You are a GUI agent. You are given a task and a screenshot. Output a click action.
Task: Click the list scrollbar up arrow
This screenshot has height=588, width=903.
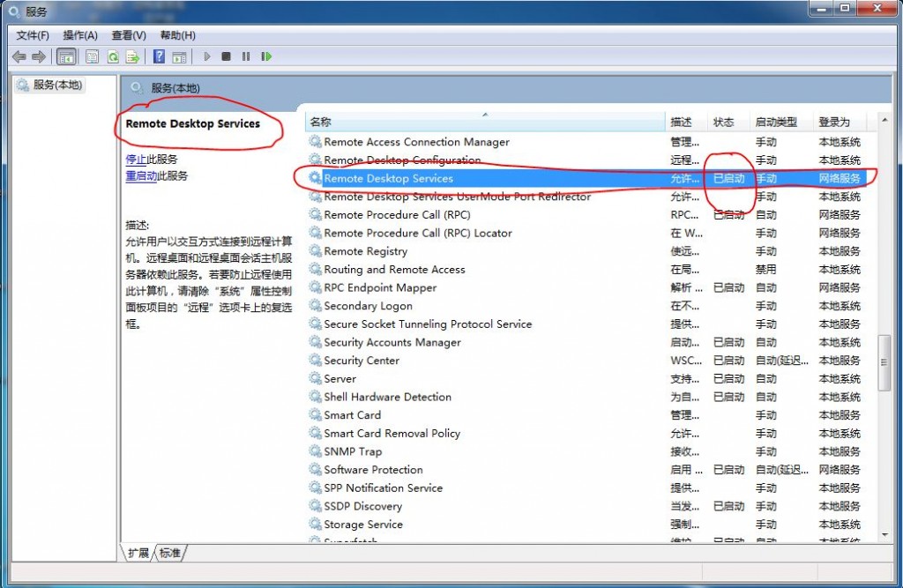pyautogui.click(x=884, y=119)
